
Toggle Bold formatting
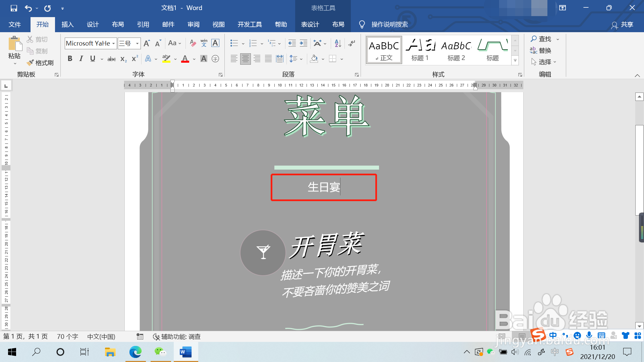pyautogui.click(x=70, y=59)
